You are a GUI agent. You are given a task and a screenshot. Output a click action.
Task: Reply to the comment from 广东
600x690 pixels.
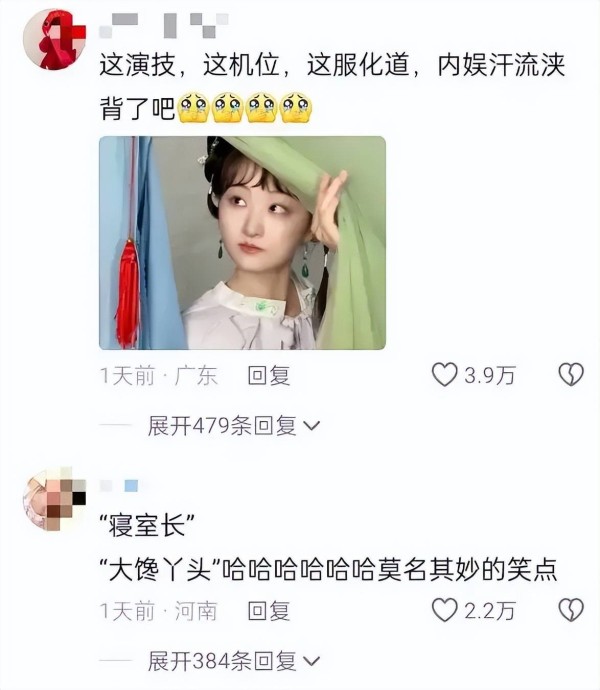269,376
